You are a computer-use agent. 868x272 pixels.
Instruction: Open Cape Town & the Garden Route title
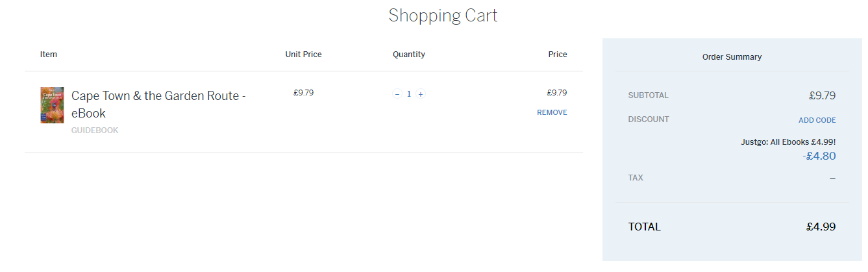pos(158,104)
